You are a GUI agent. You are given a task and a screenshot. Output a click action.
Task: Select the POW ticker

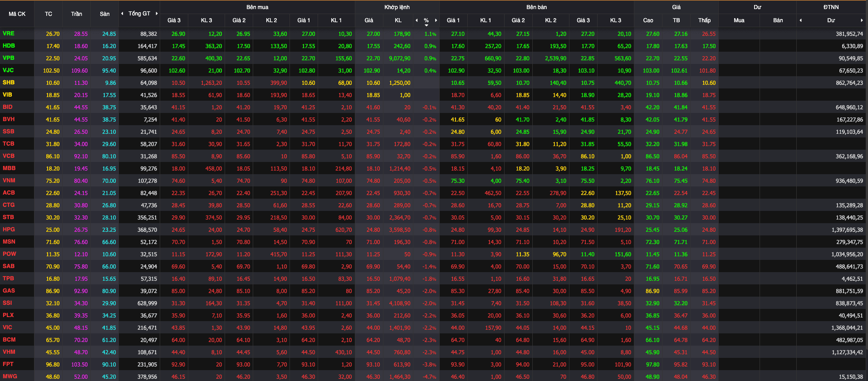pyautogui.click(x=10, y=254)
